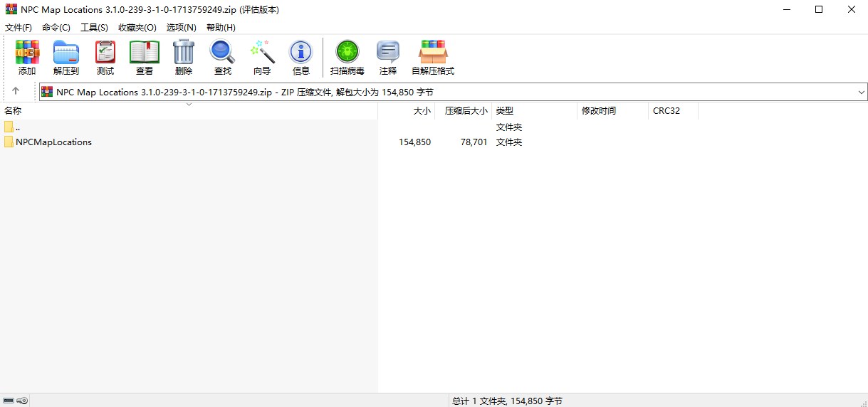868x407 pixels.
Task: Open the 文件(F) menu
Action: click(x=19, y=27)
